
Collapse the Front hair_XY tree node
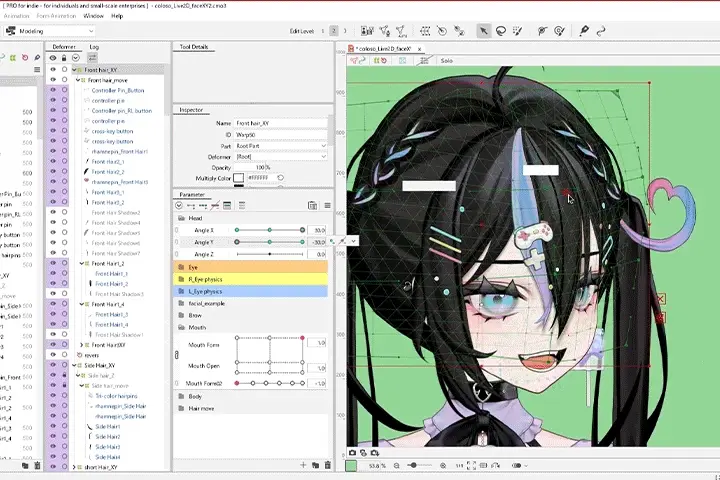[74, 70]
